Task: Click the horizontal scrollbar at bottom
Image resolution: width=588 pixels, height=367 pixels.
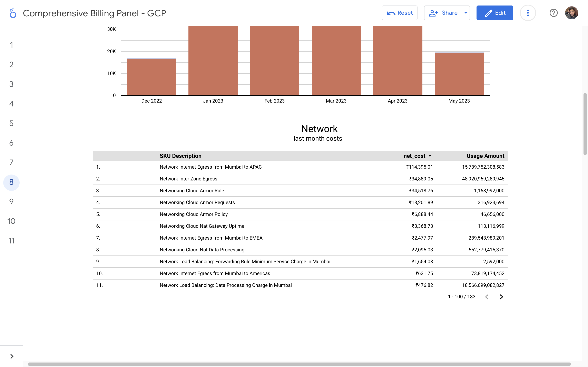Action: point(299,364)
